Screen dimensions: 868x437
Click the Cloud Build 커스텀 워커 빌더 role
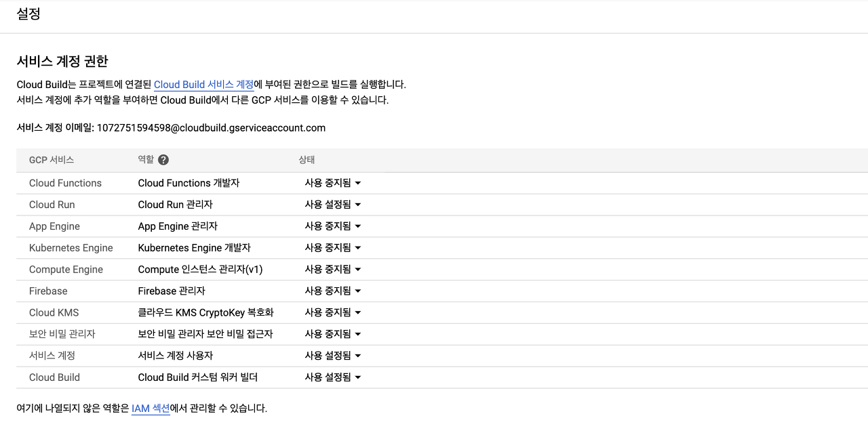coord(198,377)
